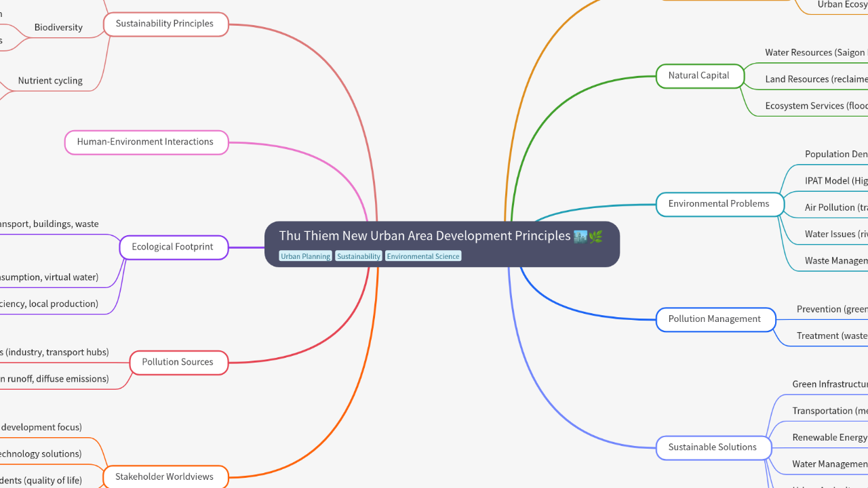
Task: Click the Population Density child node
Action: pos(835,155)
